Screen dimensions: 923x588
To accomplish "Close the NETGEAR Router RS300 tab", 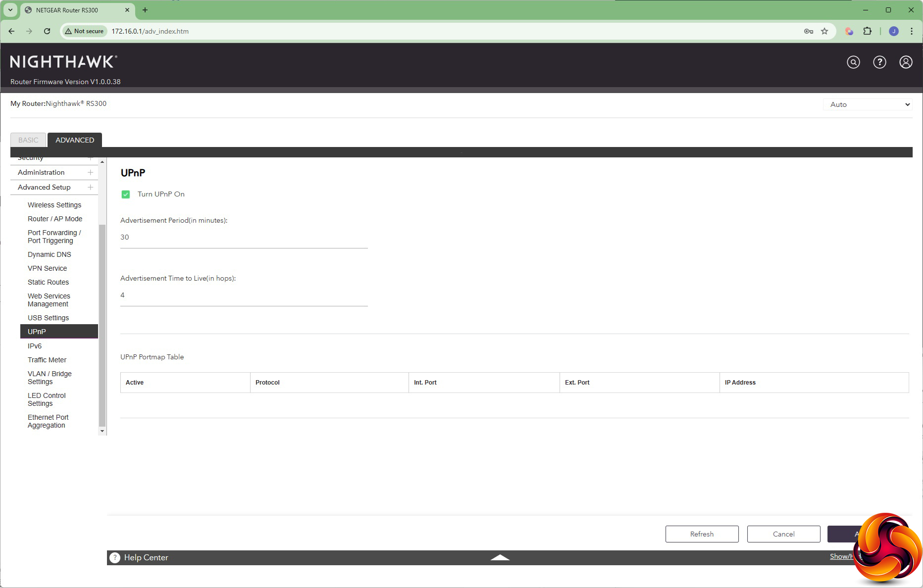I will pos(127,10).
